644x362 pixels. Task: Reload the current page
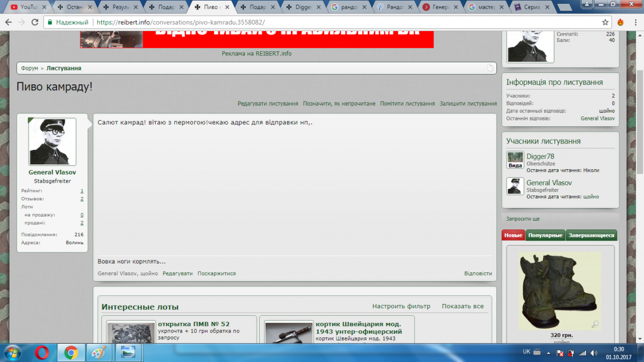pos(35,23)
